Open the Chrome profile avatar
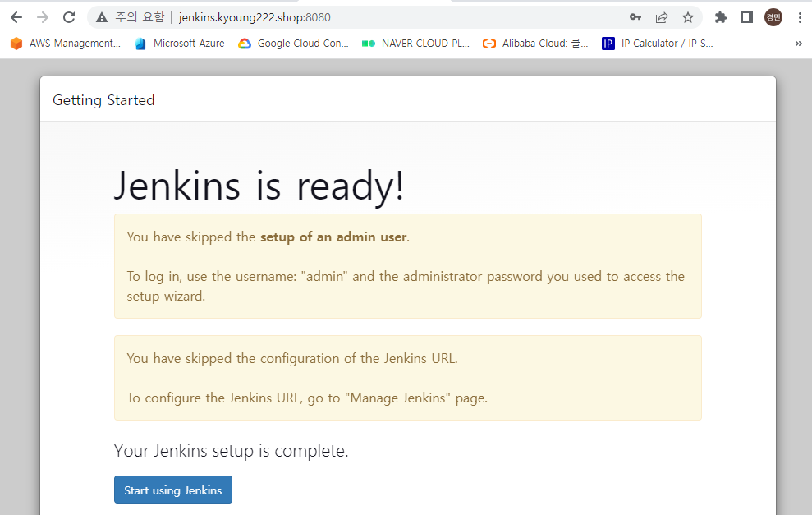Screen dimensions: 812x515 tap(773, 17)
